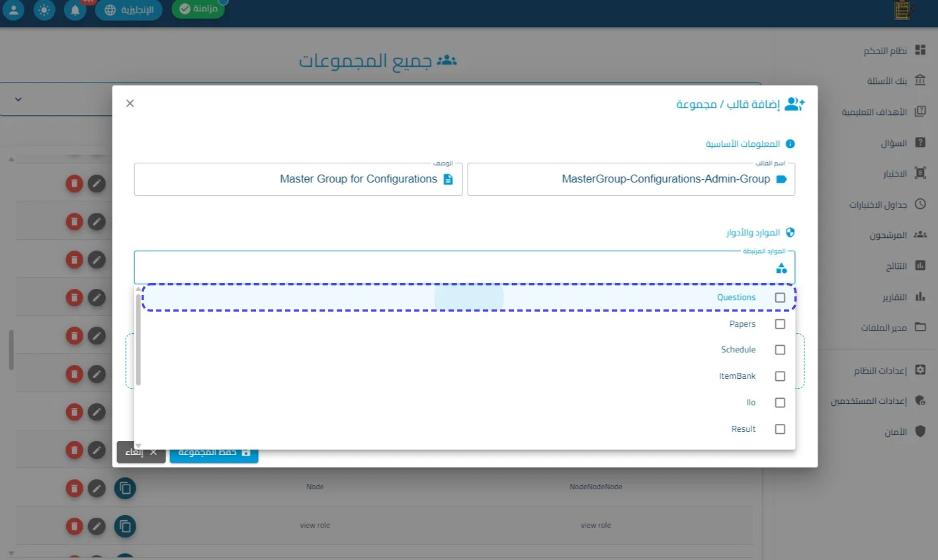The width and height of the screenshot is (938, 560).
Task: Click the icon beside إعدادات المستخدمين
Action: (920, 401)
